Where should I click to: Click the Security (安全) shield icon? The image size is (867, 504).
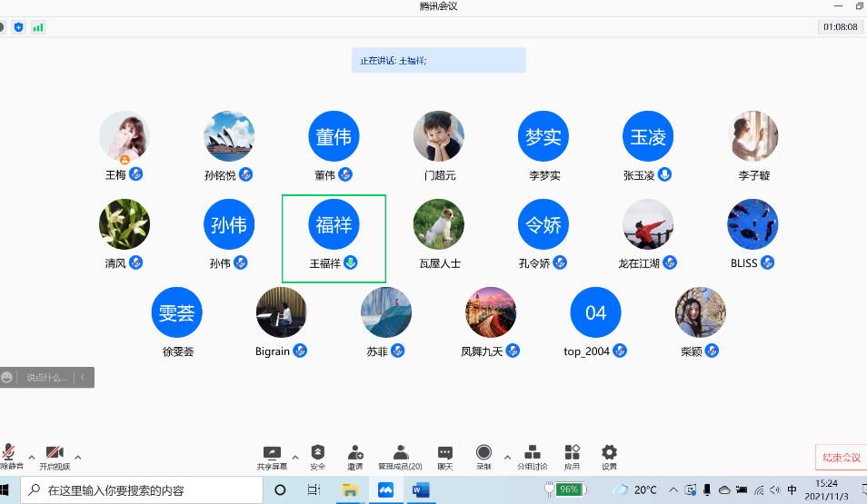pyautogui.click(x=317, y=453)
